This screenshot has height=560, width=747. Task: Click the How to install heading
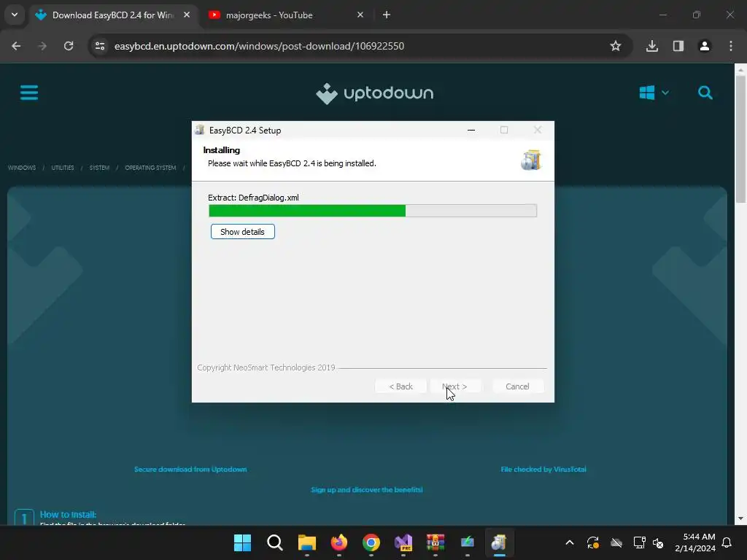click(68, 514)
